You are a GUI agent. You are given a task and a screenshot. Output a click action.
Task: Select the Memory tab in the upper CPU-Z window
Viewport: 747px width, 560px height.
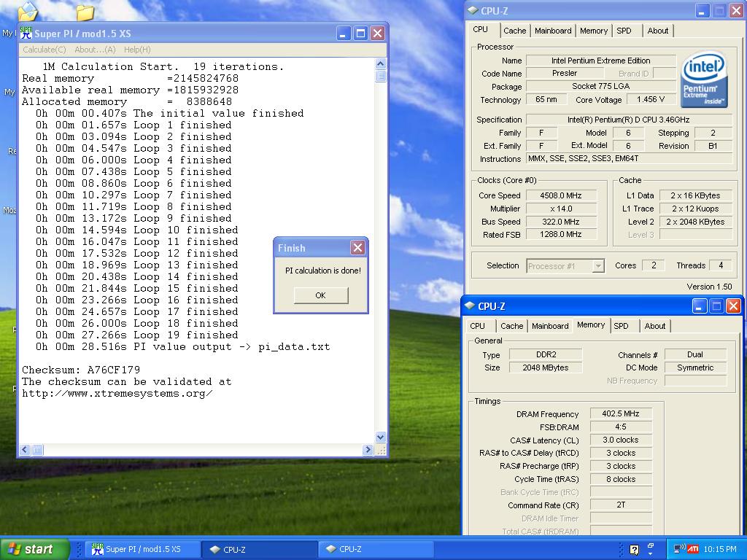pyautogui.click(x=594, y=31)
